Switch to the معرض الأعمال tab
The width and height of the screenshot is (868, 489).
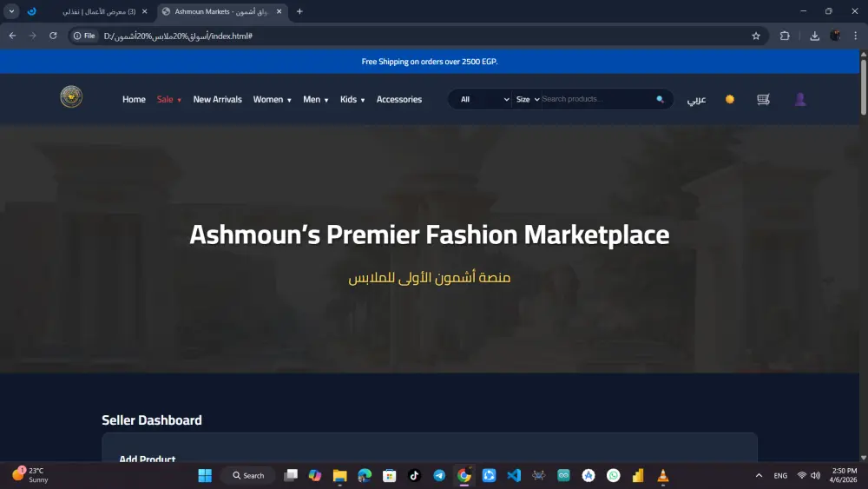tap(99, 11)
